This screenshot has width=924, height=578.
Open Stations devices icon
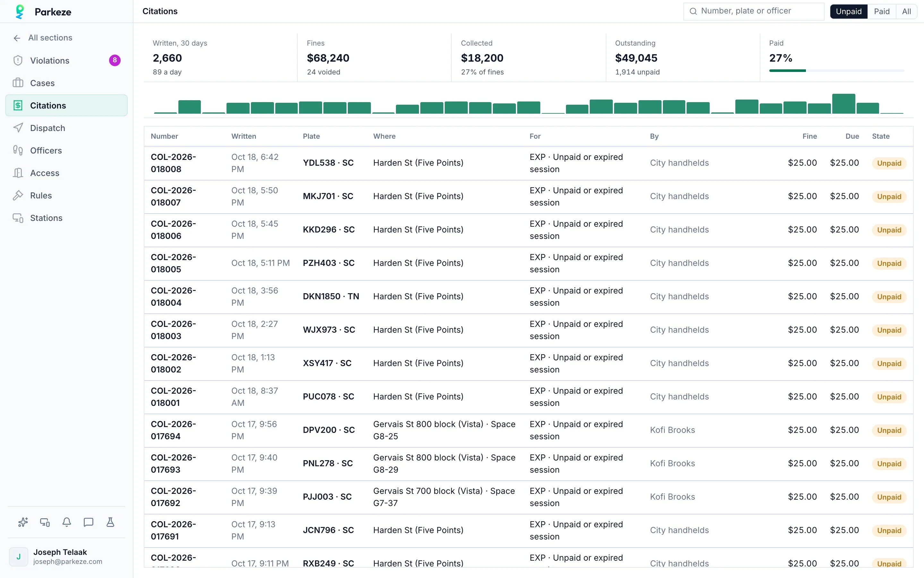[18, 218]
